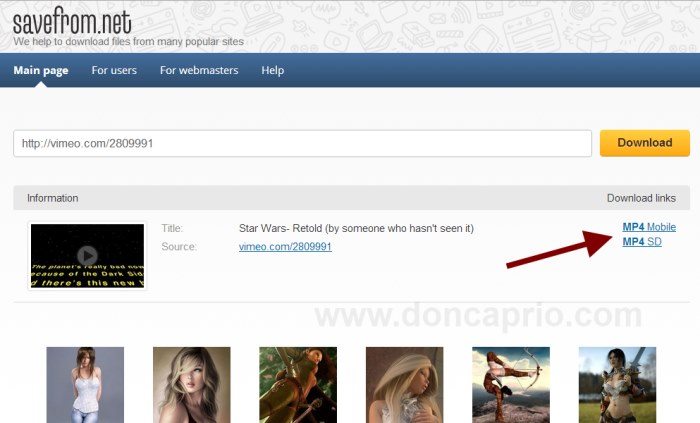Download the MP4 Mobile version
Screen dimensions: 700x423
click(649, 227)
